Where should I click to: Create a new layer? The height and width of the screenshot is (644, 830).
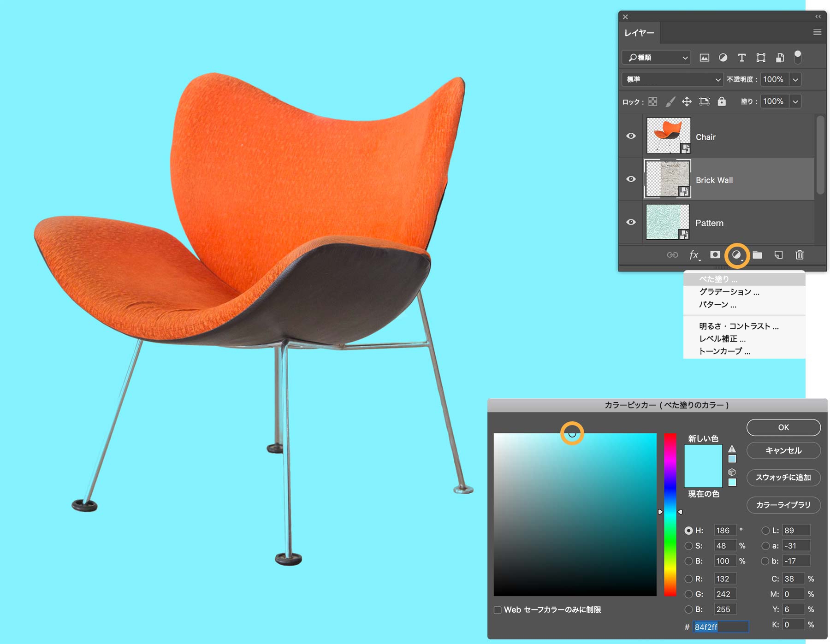coord(778,255)
